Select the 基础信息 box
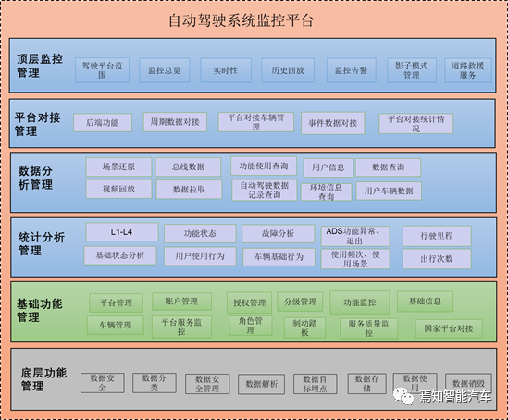 [x=425, y=302]
